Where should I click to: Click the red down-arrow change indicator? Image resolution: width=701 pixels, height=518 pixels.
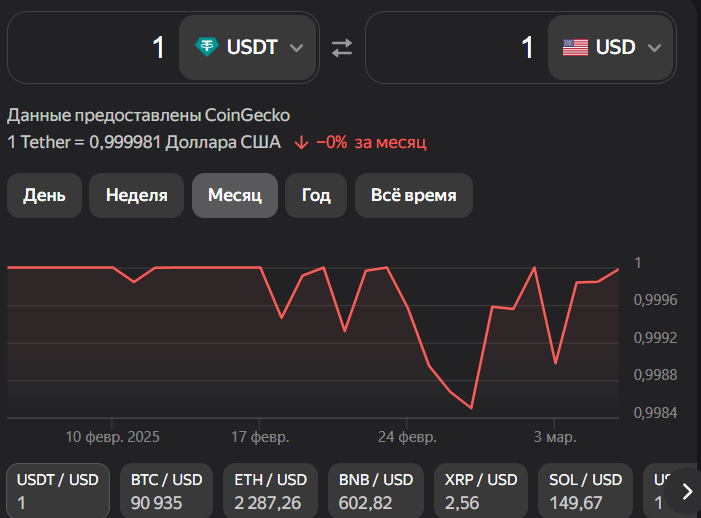pyautogui.click(x=301, y=142)
